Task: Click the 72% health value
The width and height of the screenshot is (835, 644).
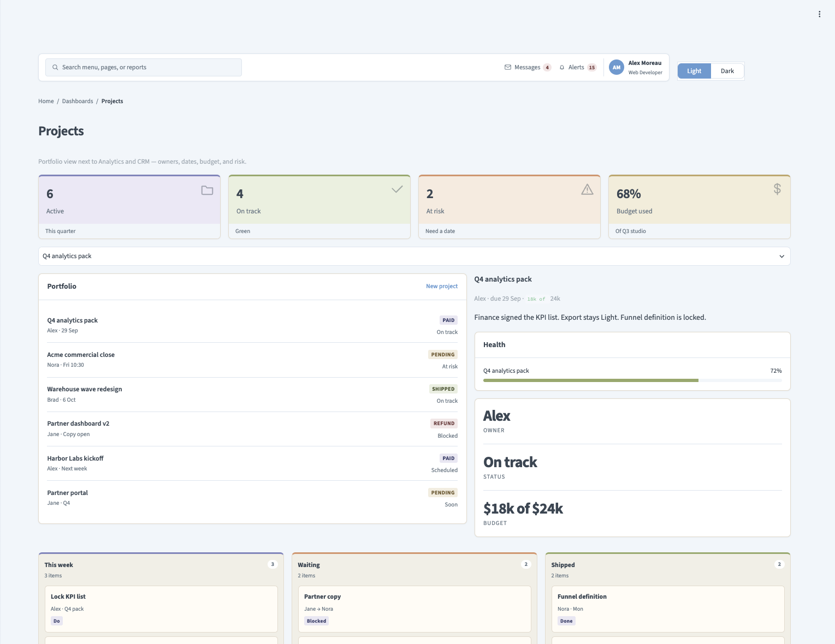Action: click(x=776, y=371)
